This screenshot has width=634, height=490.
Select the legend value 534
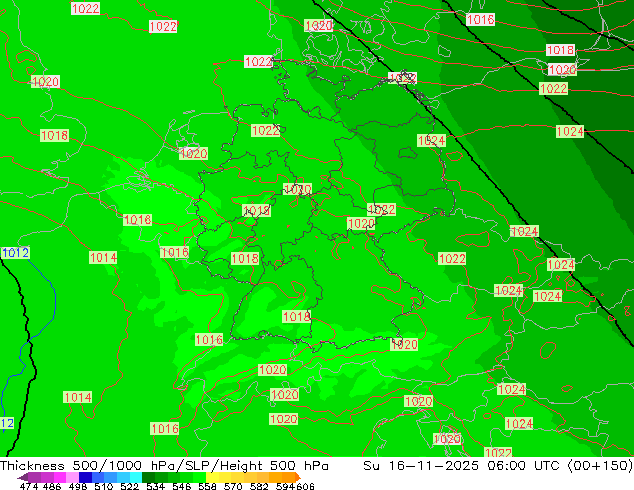tap(155, 486)
